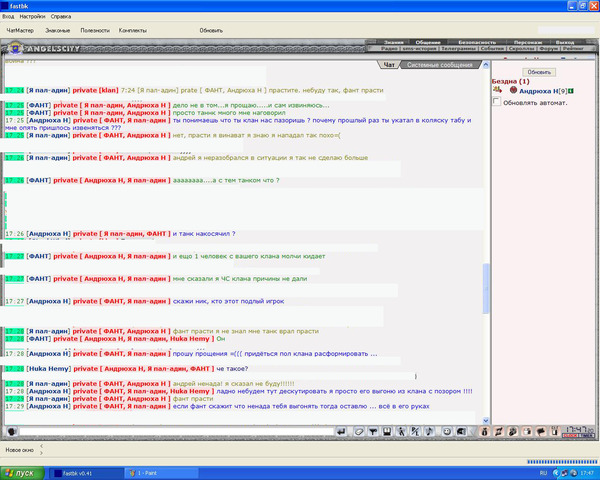Click the round icon left of chat input
Screen dimensions: 600x480
(x=12, y=432)
